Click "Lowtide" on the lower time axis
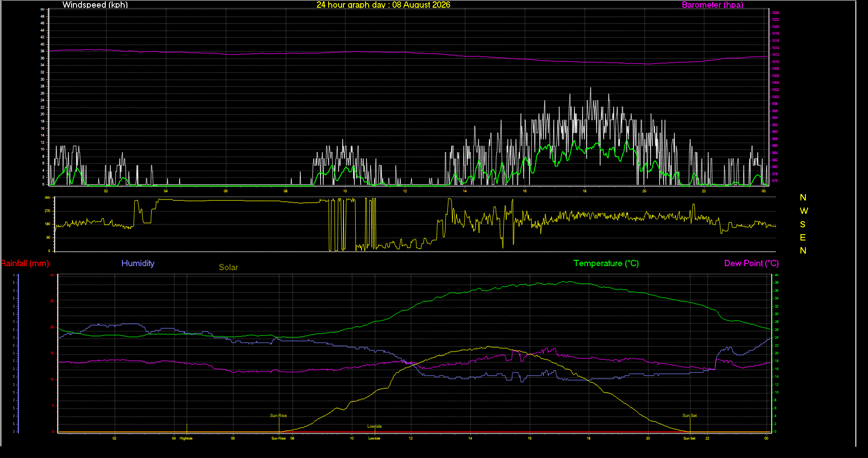This screenshot has width=868, height=458. click(x=374, y=438)
